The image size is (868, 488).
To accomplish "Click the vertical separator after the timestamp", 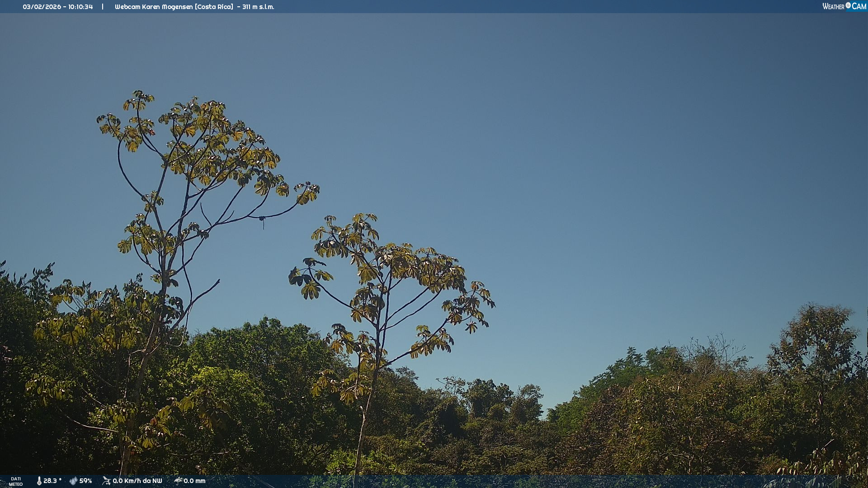I will (x=103, y=7).
